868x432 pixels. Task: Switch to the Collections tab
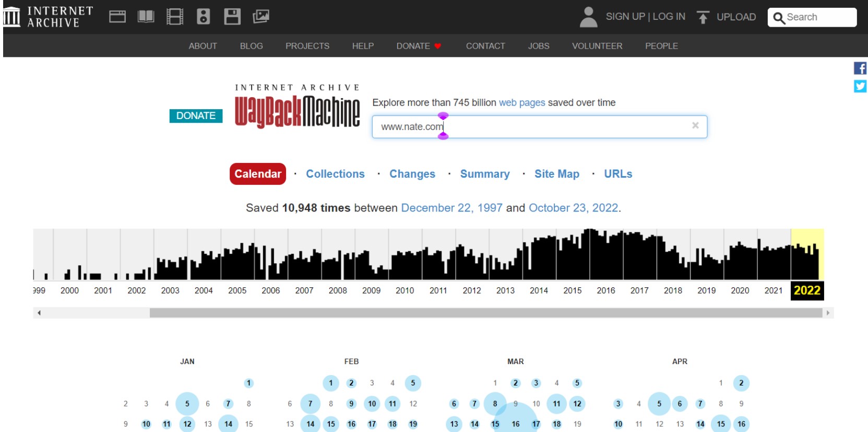coord(335,174)
